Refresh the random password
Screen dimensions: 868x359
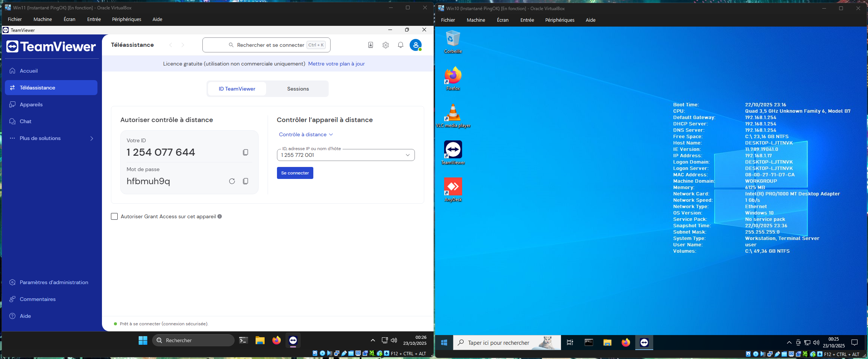coord(232,181)
